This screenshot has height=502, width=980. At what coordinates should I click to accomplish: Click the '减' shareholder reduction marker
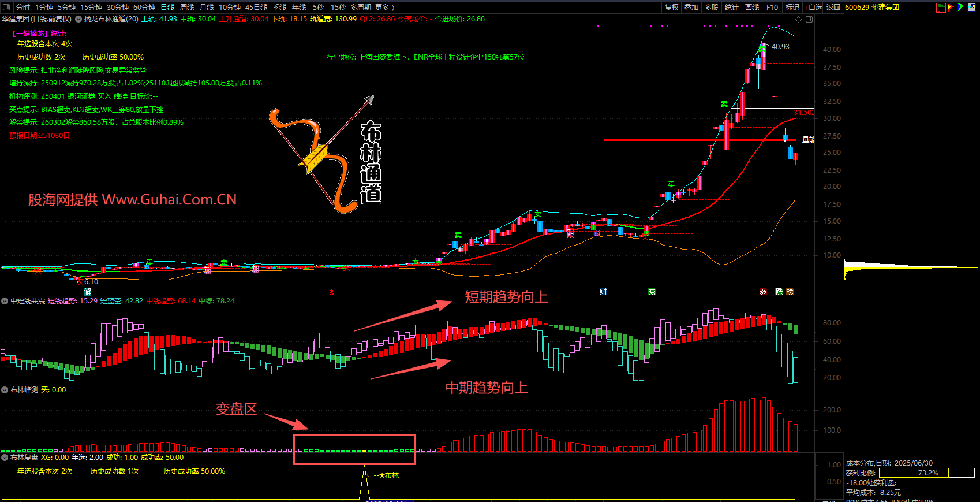coord(652,292)
